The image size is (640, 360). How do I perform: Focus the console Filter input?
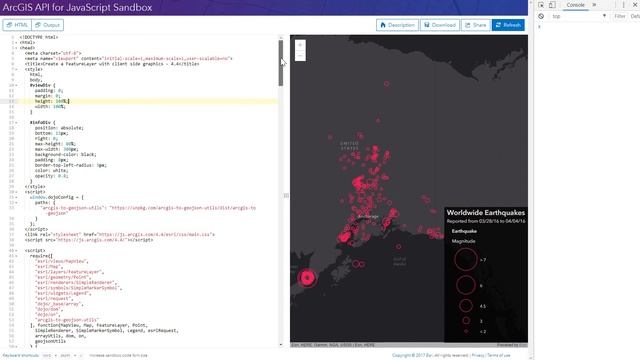pyautogui.click(x=620, y=16)
